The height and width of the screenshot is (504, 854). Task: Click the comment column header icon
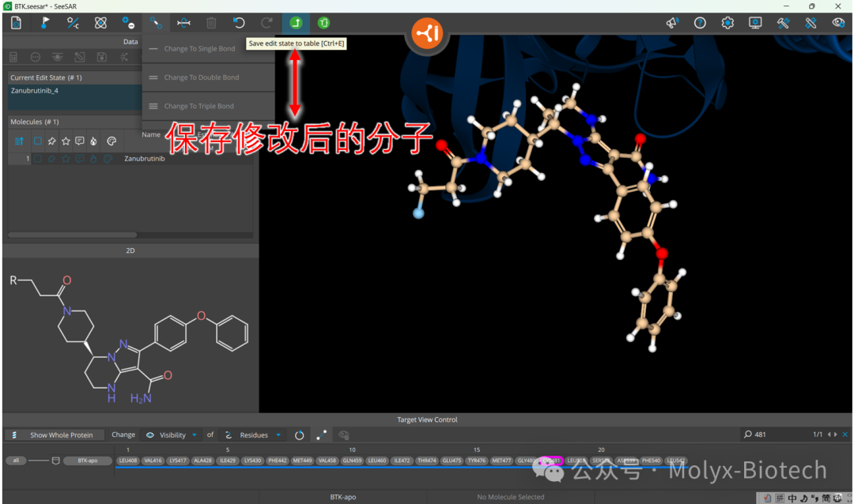(80, 141)
